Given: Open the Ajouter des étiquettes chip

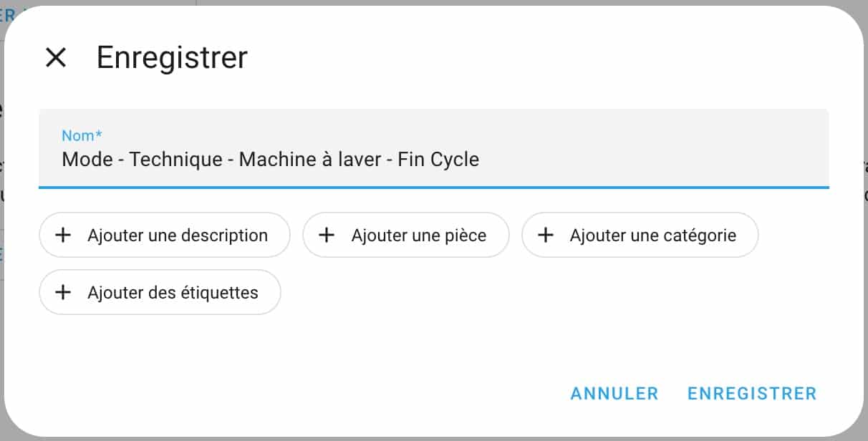Looking at the screenshot, I should pyautogui.click(x=160, y=292).
